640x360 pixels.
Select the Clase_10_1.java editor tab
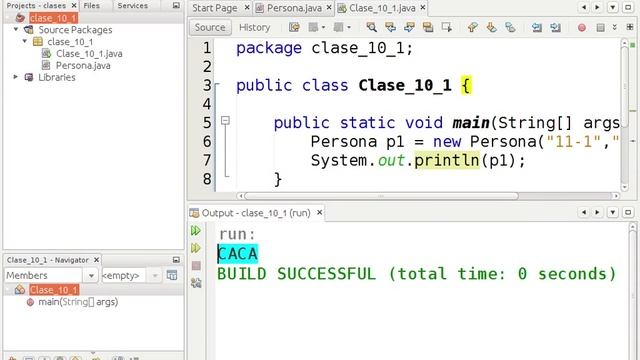pyautogui.click(x=382, y=8)
